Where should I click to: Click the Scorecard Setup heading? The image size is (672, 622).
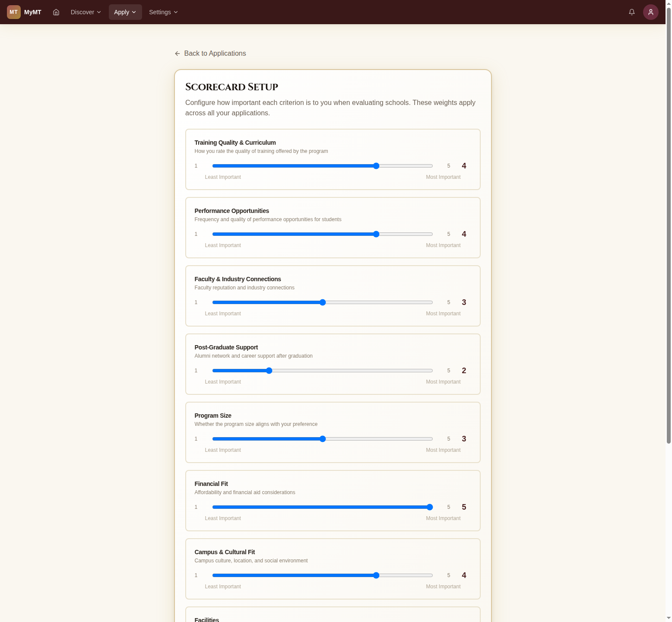(x=231, y=87)
